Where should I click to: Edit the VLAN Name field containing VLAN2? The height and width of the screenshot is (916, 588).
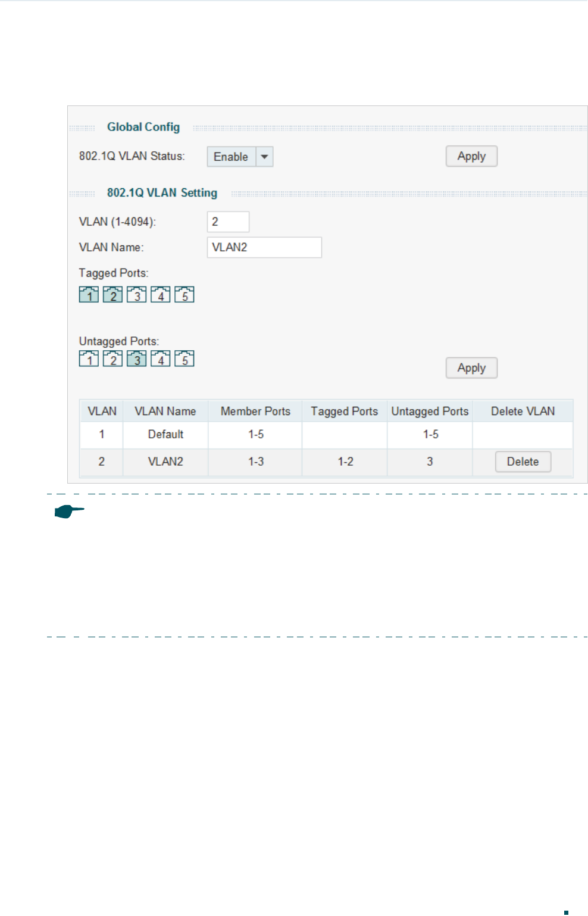coord(264,247)
